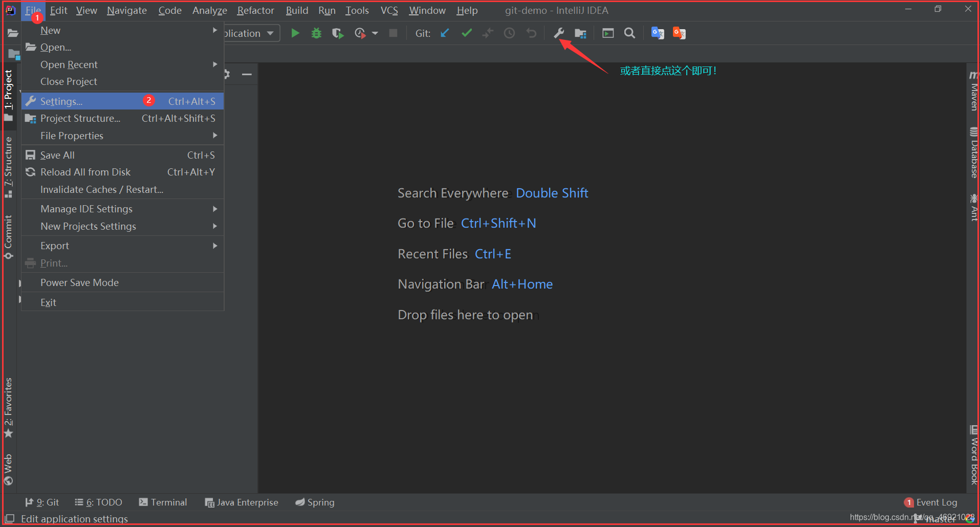Select Project Structure... menu item
The image size is (980, 527).
(x=123, y=118)
